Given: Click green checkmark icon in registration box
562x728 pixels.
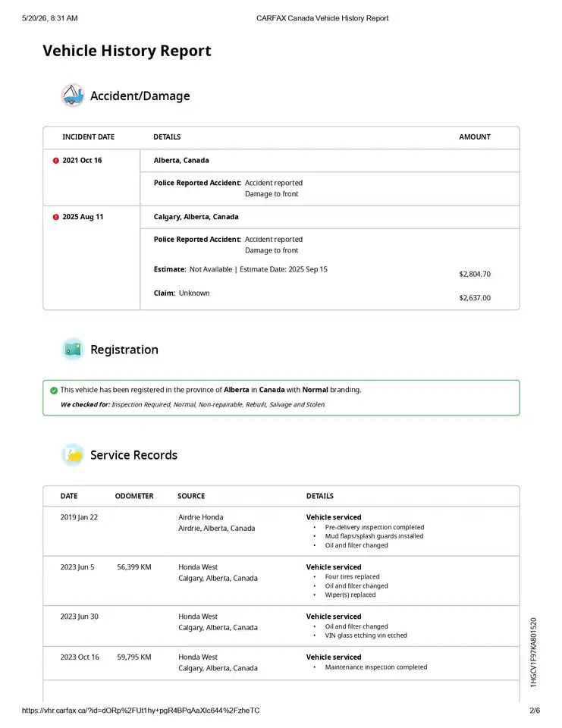Looking at the screenshot, I should 54,390.
